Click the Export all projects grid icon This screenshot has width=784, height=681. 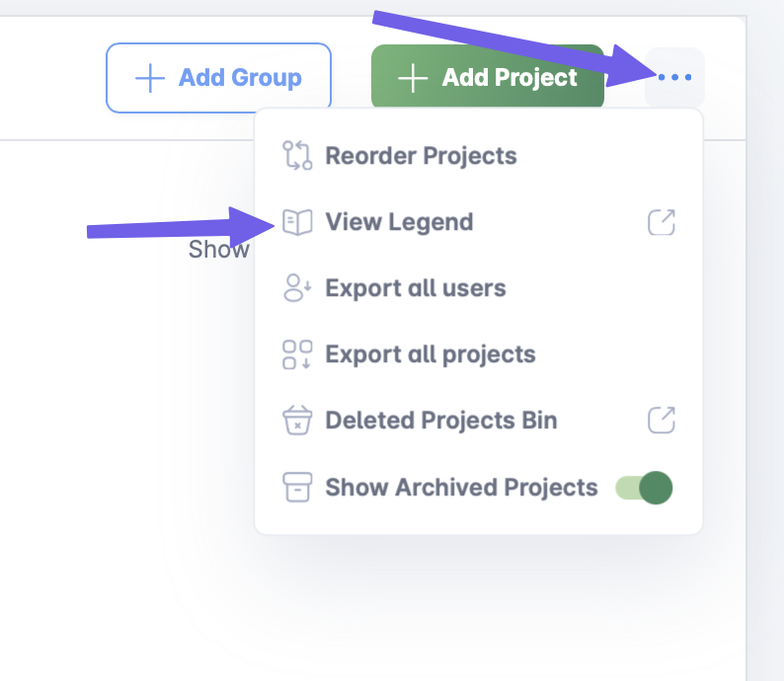[297, 354]
